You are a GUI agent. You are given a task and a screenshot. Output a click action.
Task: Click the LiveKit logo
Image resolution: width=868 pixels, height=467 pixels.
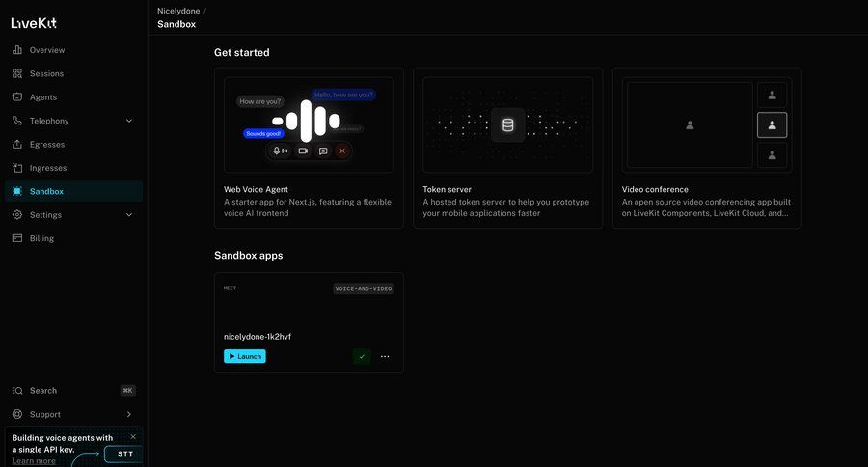tap(34, 23)
